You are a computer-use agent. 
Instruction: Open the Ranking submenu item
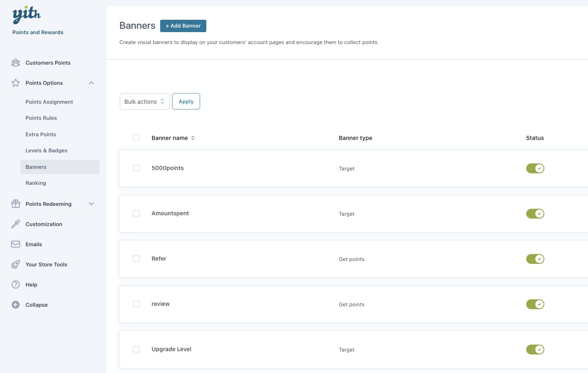(x=36, y=183)
